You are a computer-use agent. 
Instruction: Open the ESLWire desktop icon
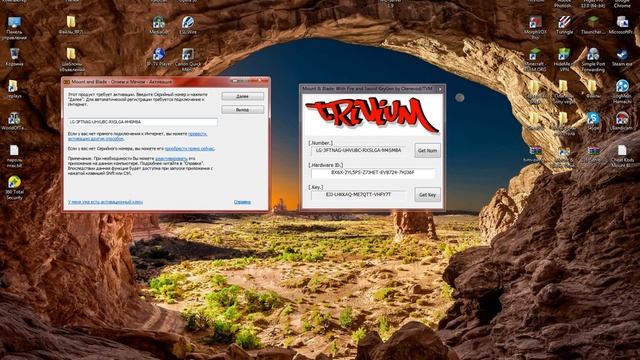[188, 25]
